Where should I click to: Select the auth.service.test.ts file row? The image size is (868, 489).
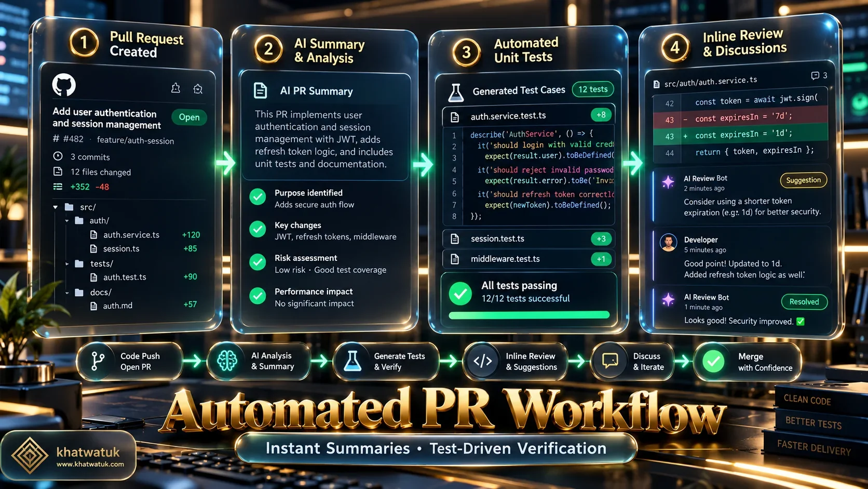(528, 116)
